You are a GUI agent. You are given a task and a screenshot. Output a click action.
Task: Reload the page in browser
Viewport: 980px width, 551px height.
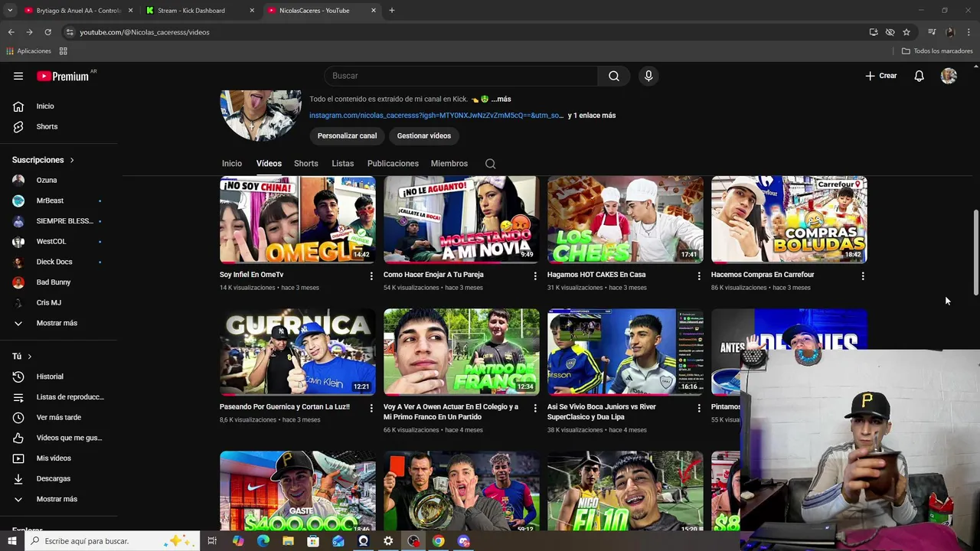point(47,32)
